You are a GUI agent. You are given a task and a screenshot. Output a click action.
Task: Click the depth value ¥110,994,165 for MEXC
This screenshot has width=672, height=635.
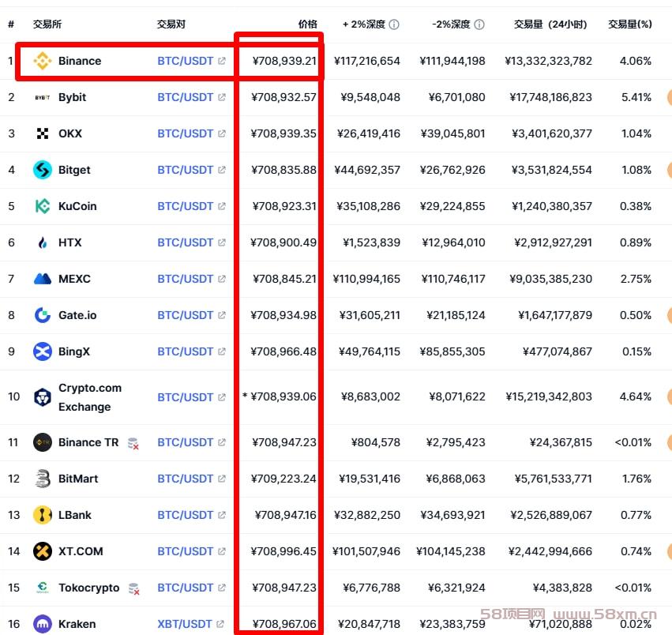(366, 279)
